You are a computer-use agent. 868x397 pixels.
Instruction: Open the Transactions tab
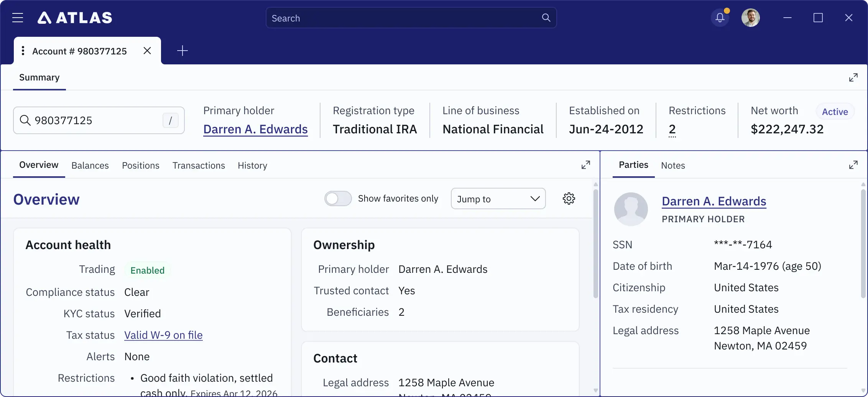tap(199, 166)
